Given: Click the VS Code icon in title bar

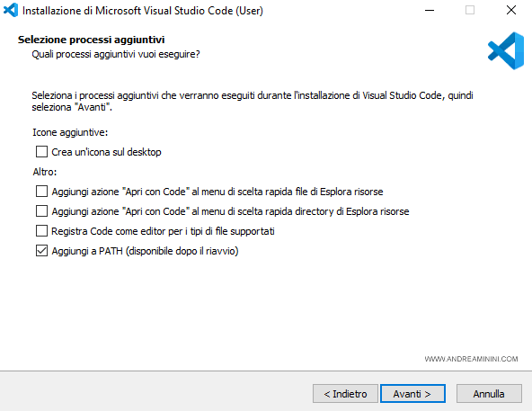Looking at the screenshot, I should pyautogui.click(x=10, y=10).
